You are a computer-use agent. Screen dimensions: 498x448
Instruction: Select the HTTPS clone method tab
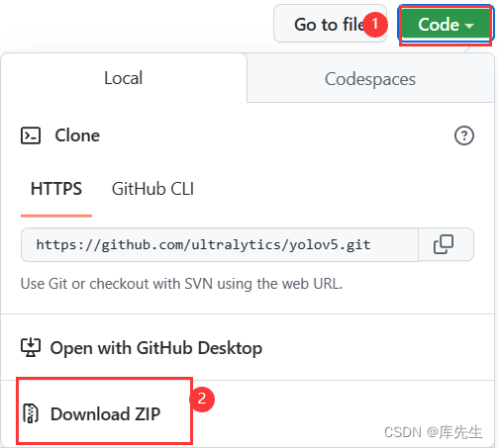[56, 189]
